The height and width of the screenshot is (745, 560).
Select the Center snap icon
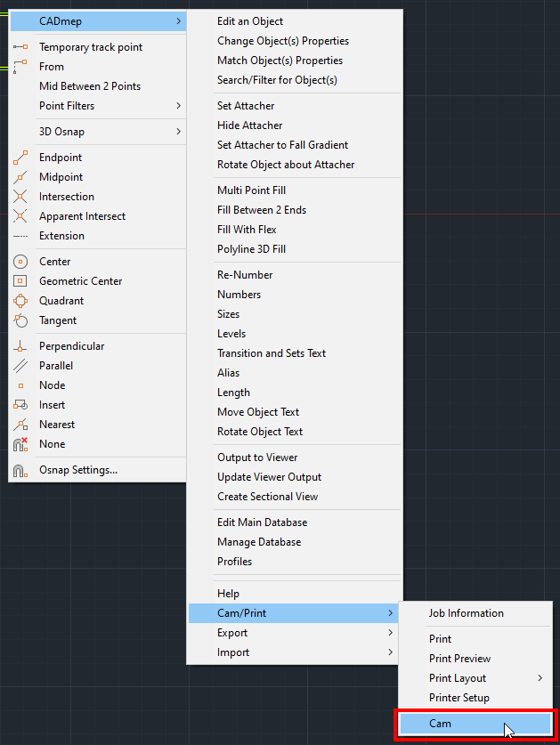point(21,261)
